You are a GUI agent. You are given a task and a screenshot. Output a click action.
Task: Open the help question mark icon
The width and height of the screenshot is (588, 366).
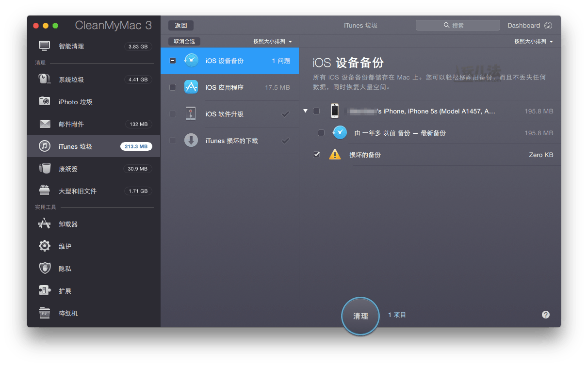(546, 315)
